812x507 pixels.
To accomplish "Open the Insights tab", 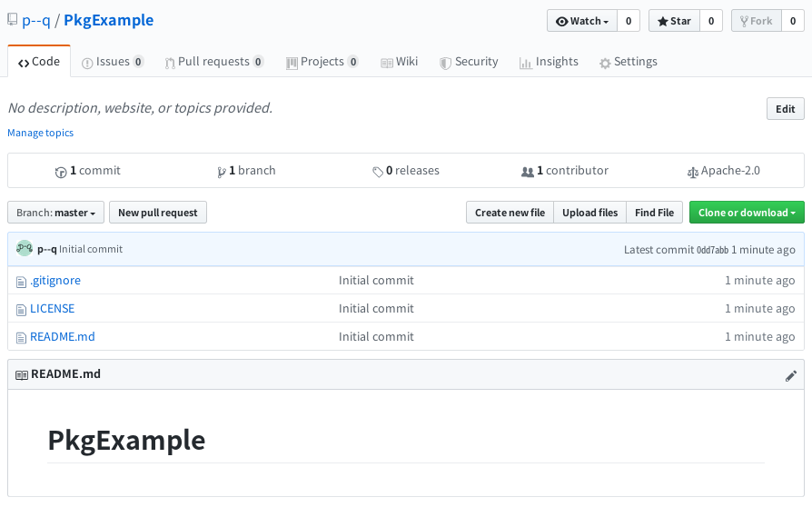I will tap(549, 62).
